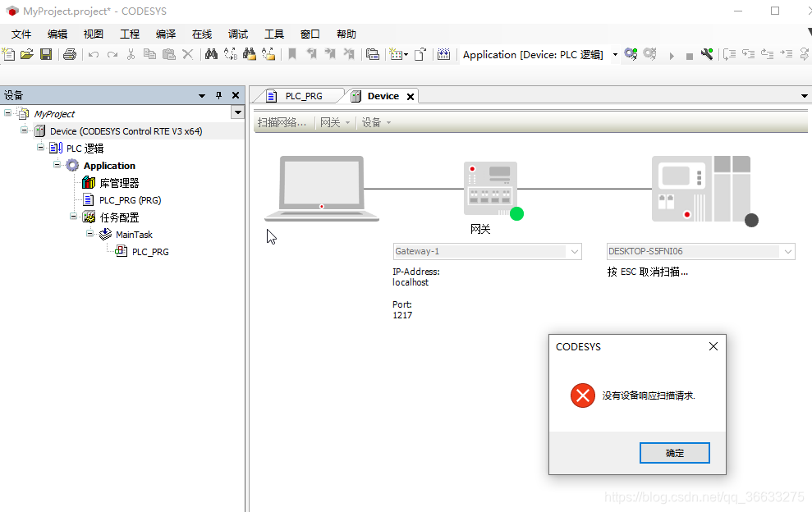Click the 扫描网络... button
This screenshot has width=812, height=512.
[282, 123]
